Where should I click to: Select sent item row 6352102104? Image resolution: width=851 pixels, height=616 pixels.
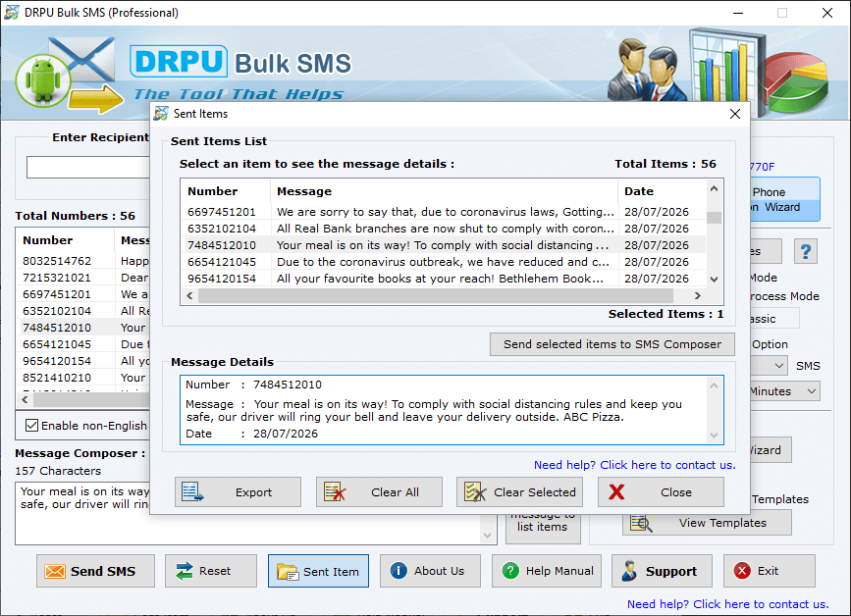coord(443,229)
